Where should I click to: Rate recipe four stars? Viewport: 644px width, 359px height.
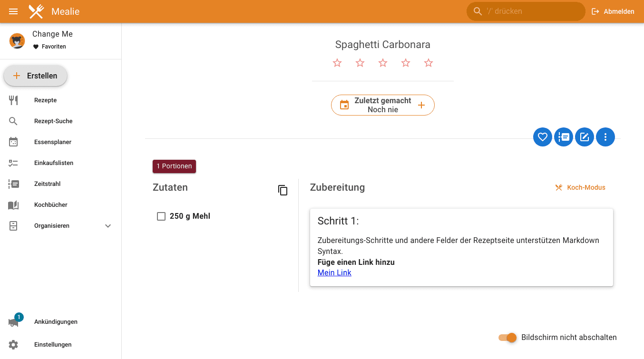[406, 63]
